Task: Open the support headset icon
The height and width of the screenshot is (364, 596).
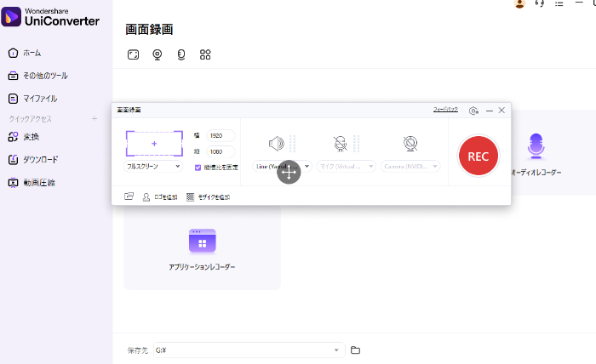Action: (540, 3)
